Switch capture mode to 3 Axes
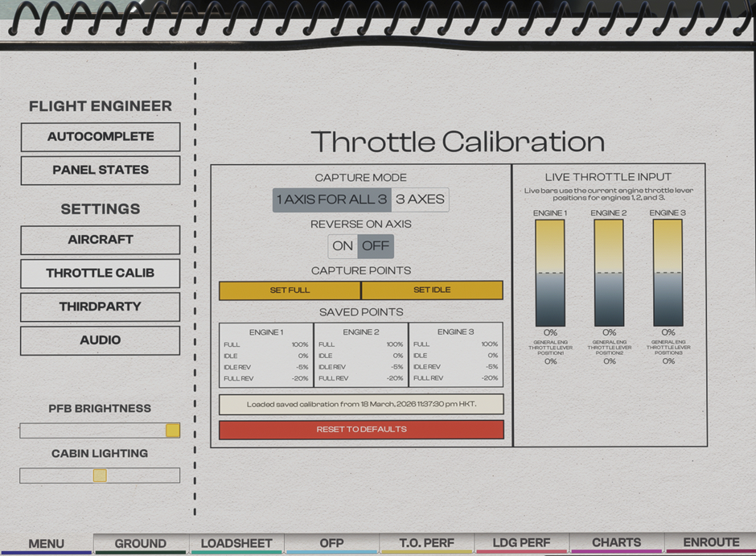This screenshot has width=756, height=556. click(x=420, y=200)
